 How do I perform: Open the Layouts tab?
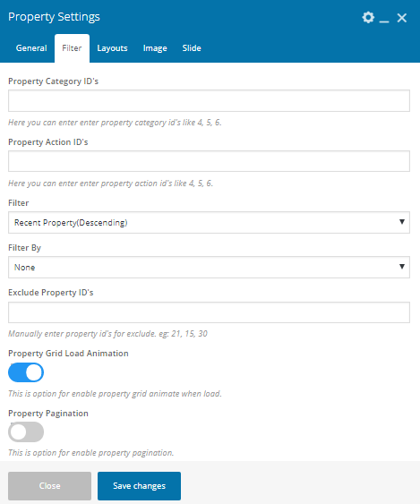pyautogui.click(x=112, y=48)
